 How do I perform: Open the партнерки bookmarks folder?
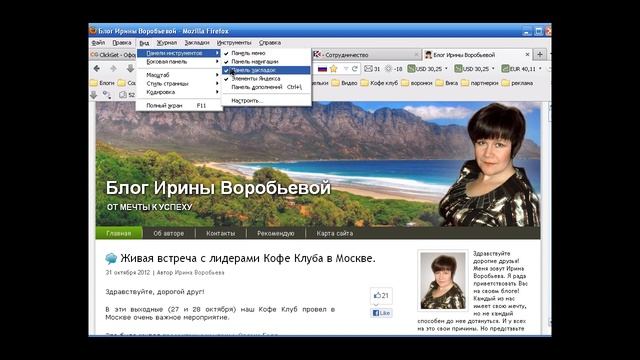[480, 83]
